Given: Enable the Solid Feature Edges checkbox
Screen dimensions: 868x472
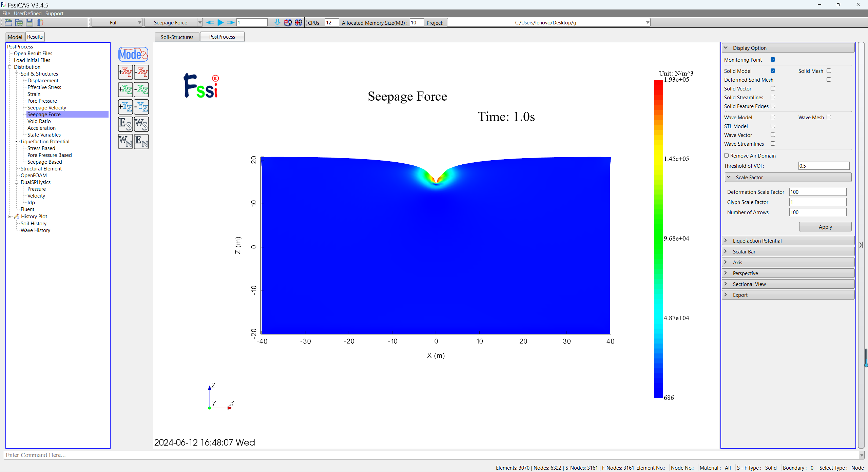Looking at the screenshot, I should 773,106.
